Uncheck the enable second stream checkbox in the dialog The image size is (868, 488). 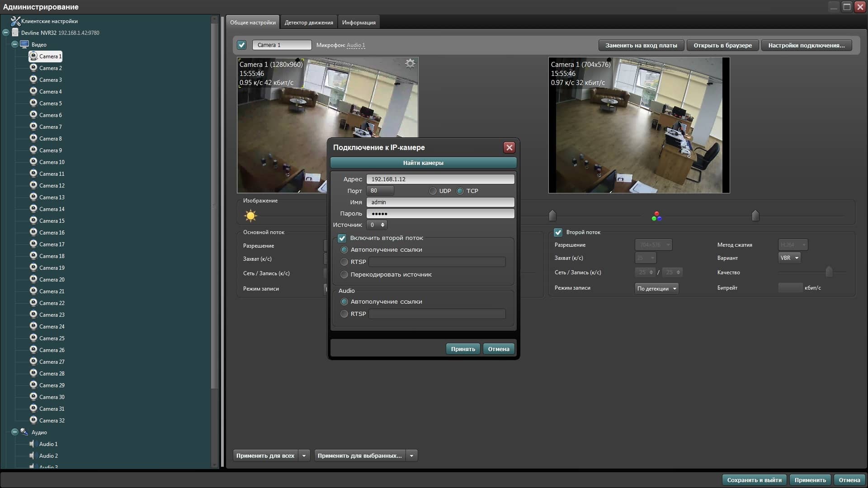coord(342,238)
